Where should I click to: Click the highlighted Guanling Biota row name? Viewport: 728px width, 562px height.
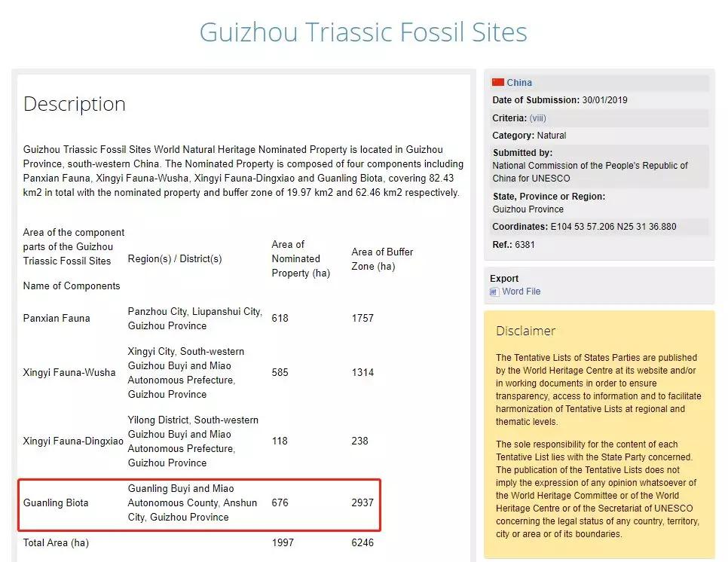56,503
